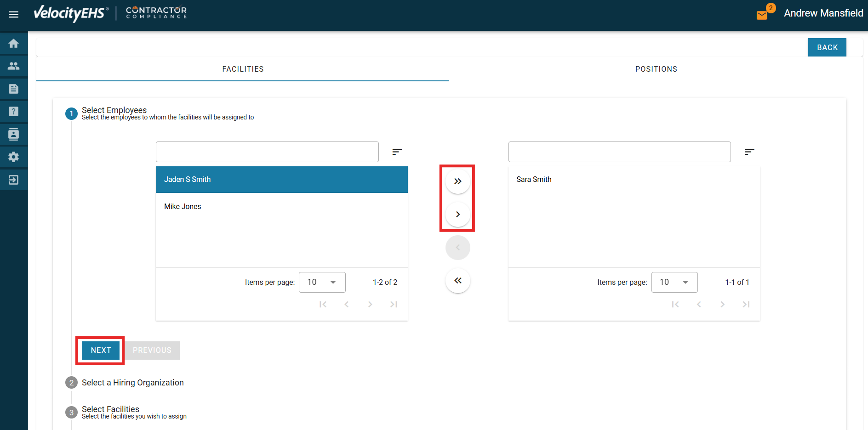Select Mike Jones in employee list

tap(183, 207)
